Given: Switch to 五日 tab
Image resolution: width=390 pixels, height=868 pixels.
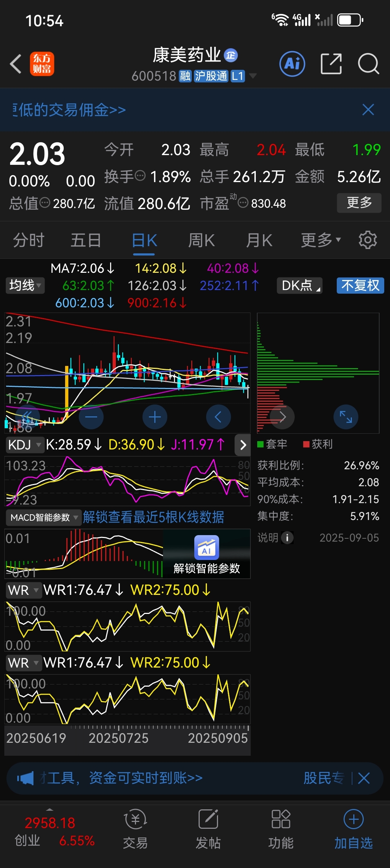Looking at the screenshot, I should click(x=86, y=240).
